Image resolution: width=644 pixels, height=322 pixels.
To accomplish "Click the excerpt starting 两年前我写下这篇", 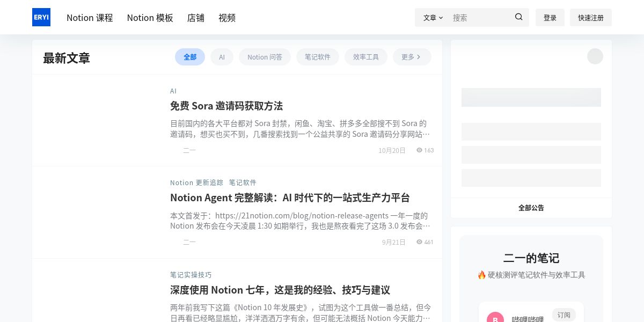I will 301,313.
